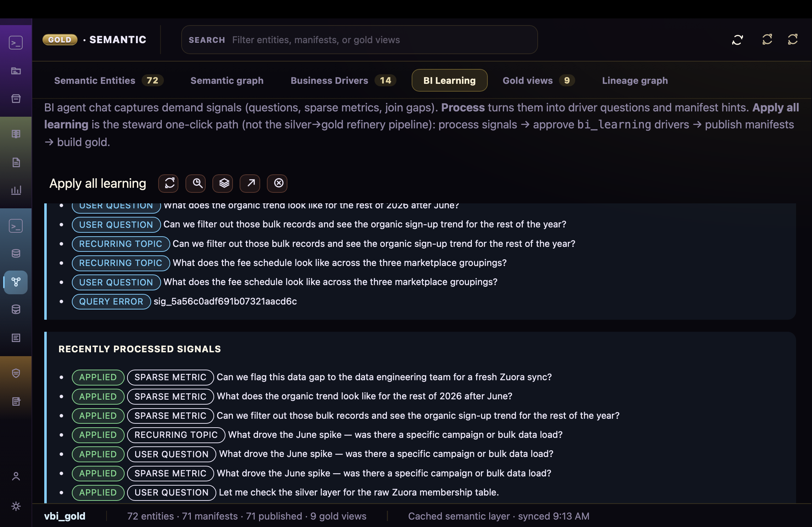Viewport: 812px width, 527px height.
Task: Switch to the Semantic Entities tab
Action: tap(109, 80)
